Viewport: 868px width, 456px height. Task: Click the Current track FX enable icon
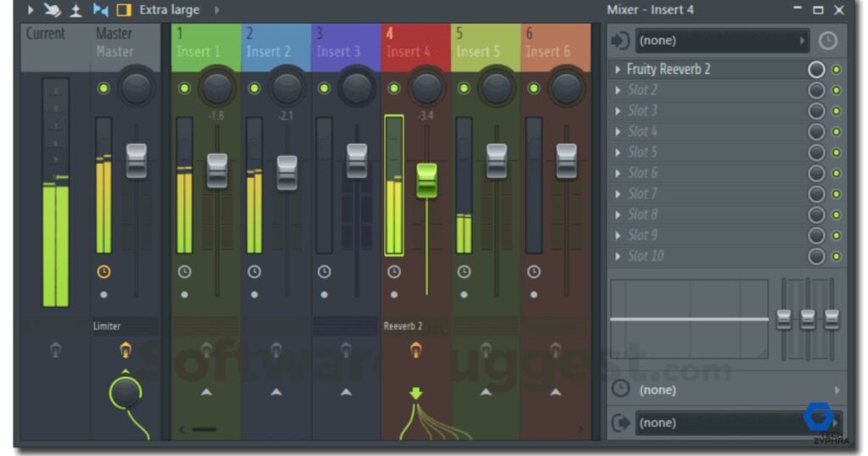click(55, 350)
